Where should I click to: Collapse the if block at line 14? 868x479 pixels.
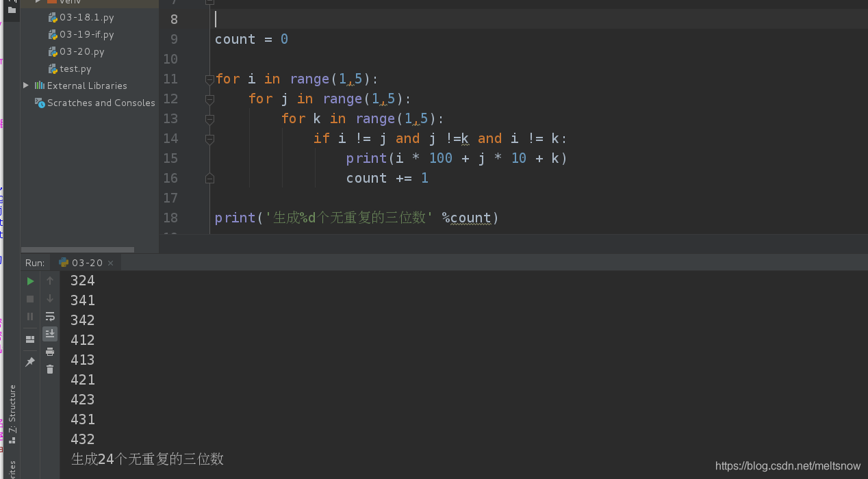[x=210, y=139]
